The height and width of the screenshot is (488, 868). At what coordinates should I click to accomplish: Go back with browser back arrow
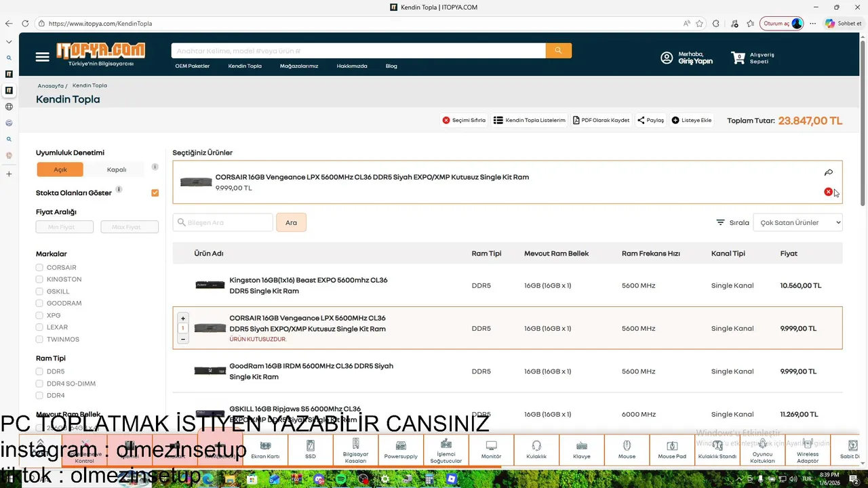pos(9,23)
